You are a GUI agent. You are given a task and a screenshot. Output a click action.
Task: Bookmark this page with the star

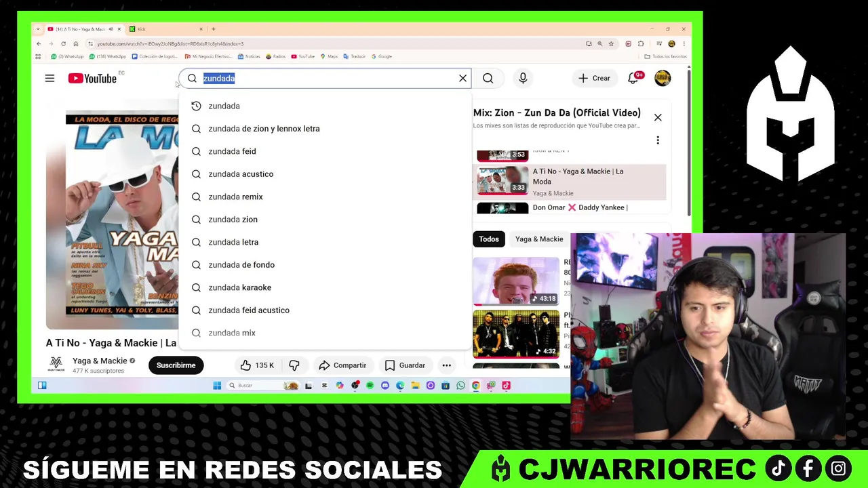coord(611,44)
